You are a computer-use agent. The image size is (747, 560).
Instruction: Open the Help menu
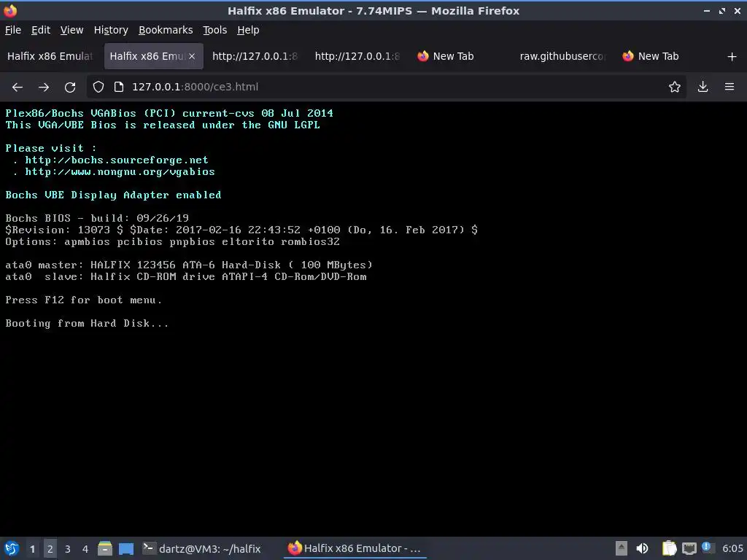[x=248, y=30]
